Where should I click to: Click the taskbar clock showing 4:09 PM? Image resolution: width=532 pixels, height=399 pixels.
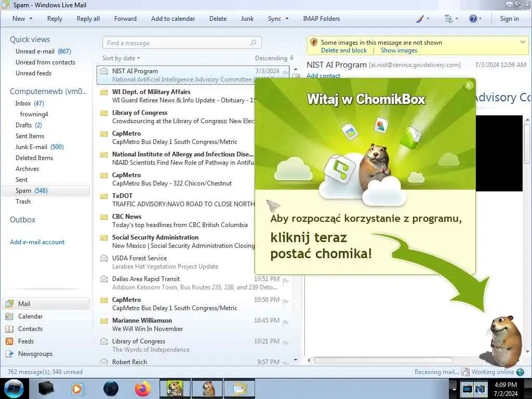tap(506, 389)
